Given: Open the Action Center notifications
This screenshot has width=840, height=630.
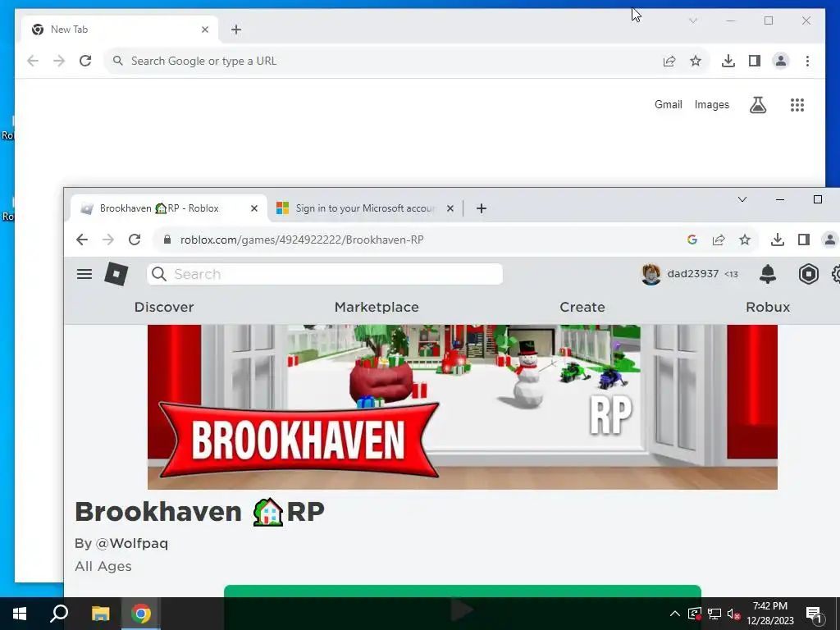Looking at the screenshot, I should click(x=814, y=614).
